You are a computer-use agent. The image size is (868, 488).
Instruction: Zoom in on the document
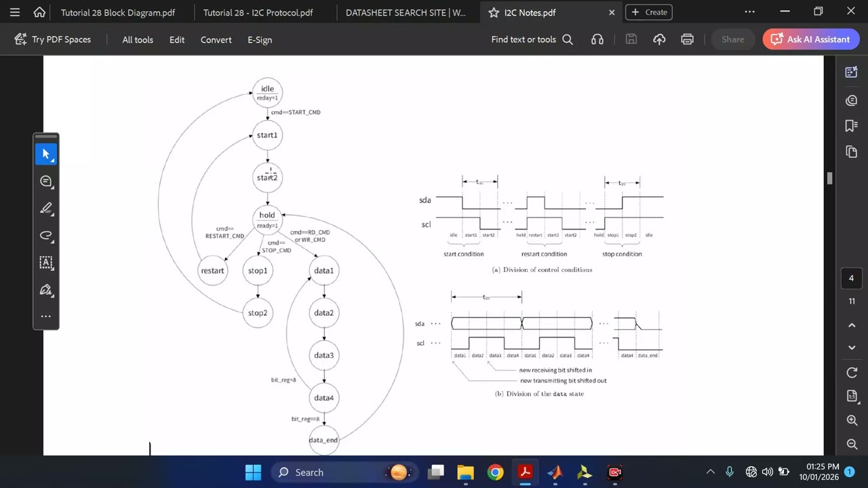[x=852, y=420]
